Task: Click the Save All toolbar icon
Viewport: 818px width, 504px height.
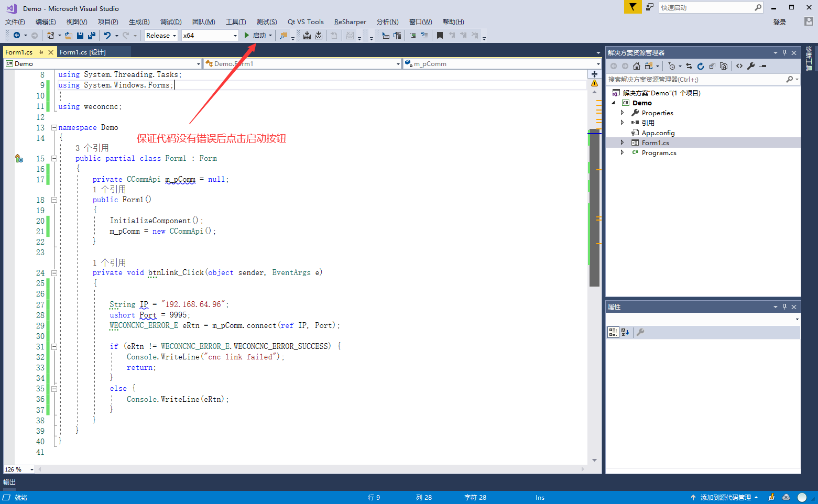Action: pos(92,36)
